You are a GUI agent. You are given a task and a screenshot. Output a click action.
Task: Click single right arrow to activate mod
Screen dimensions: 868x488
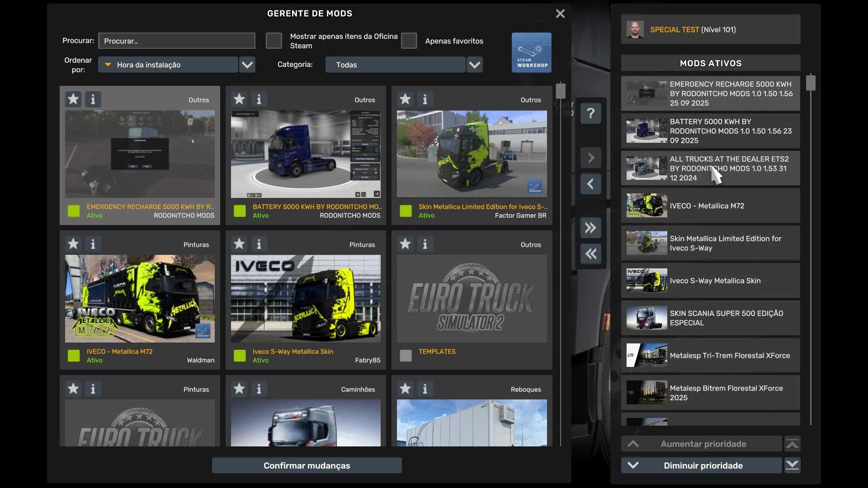tap(590, 158)
